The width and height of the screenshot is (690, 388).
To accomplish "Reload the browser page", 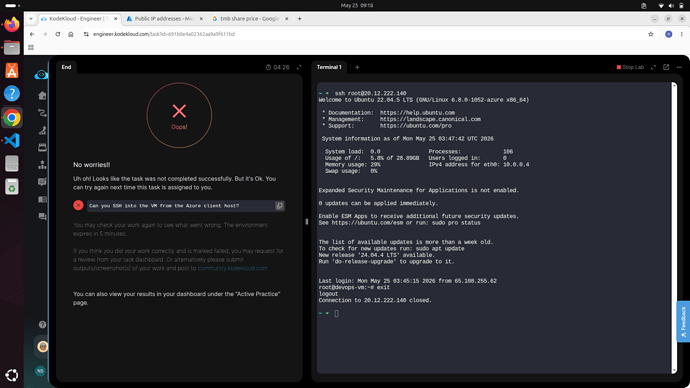I will point(58,34).
